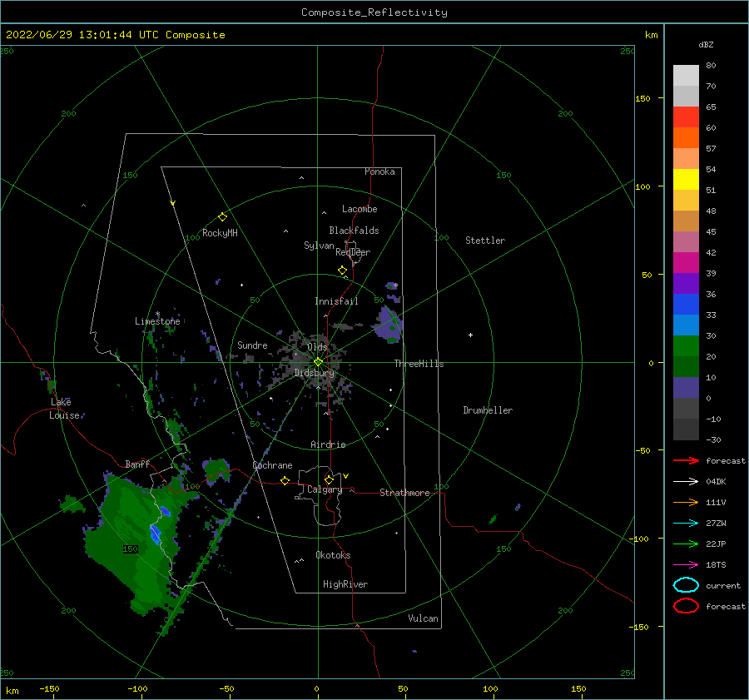Screen dimensions: 749x700
Task: Click the Vulcan city label
Action: [424, 618]
